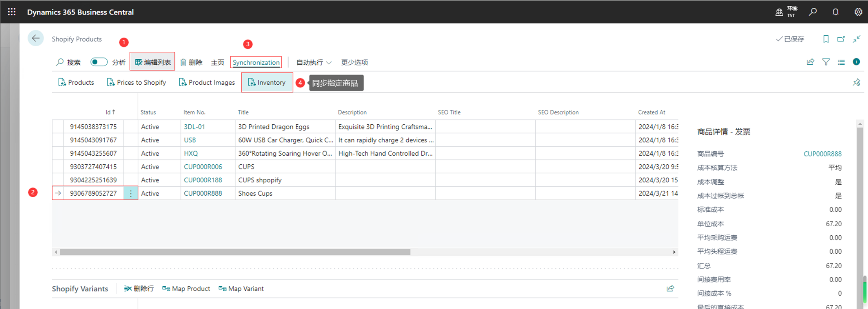The width and height of the screenshot is (868, 309).
Task: Click the SEO Title column header
Action: click(449, 112)
